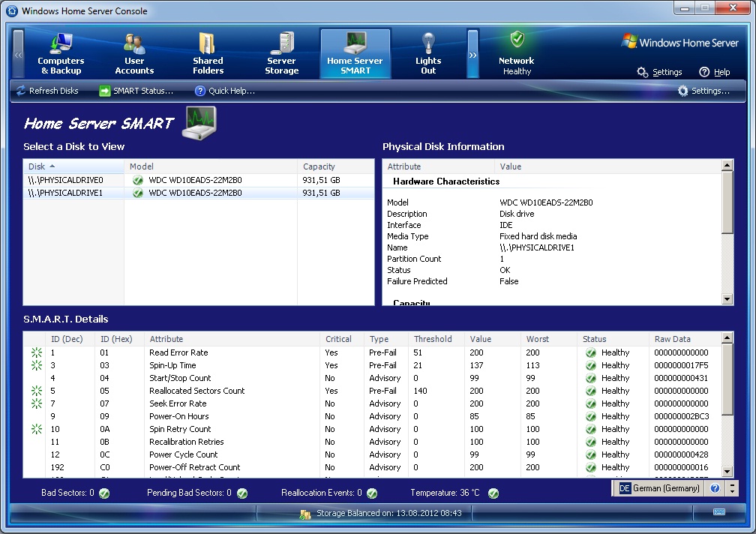This screenshot has height=534, width=756.
Task: Sort the disk list by Disk column
Action: [73, 166]
